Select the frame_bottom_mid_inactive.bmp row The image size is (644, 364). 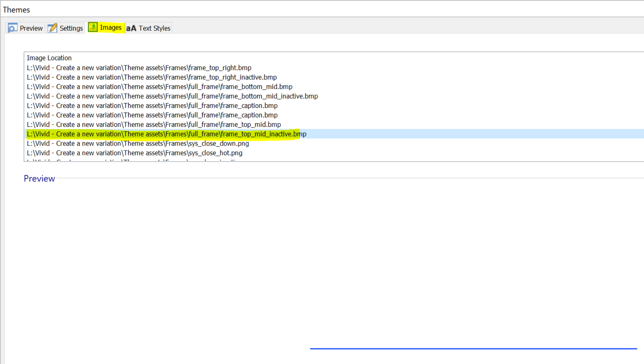pyautogui.click(x=334, y=96)
